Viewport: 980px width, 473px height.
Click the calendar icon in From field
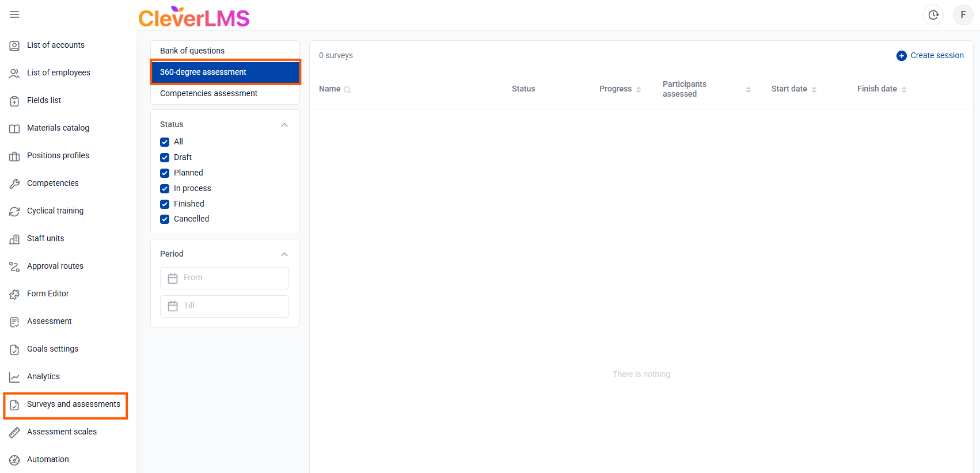[x=173, y=278]
